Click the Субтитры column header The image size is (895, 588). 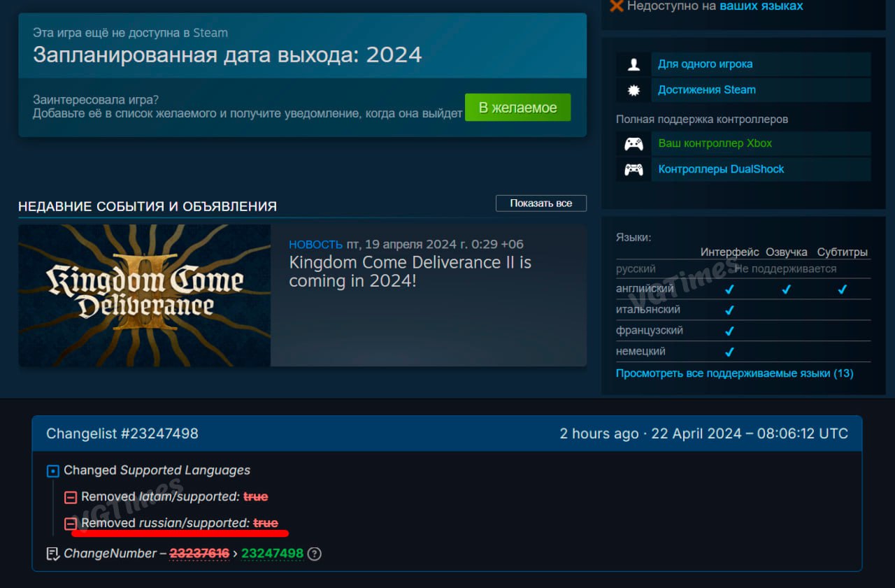pos(843,252)
